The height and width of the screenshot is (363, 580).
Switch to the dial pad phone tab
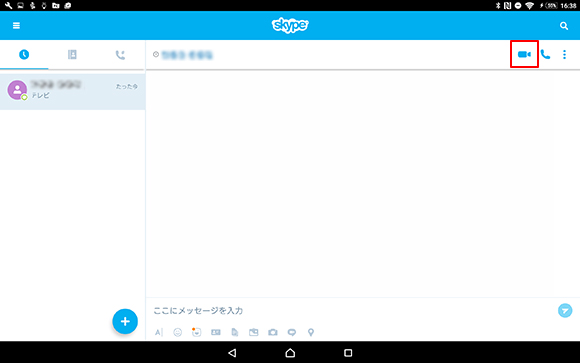(120, 55)
